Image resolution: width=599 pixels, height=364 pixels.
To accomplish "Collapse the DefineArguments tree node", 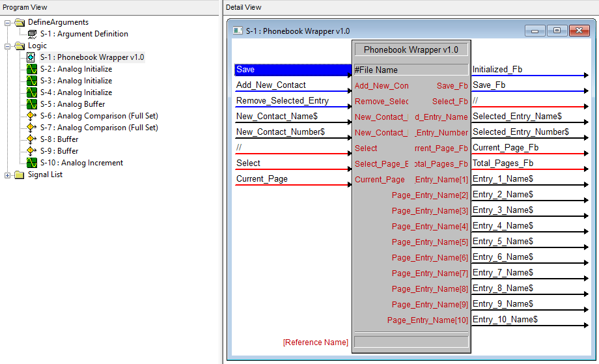I will tap(8, 22).
